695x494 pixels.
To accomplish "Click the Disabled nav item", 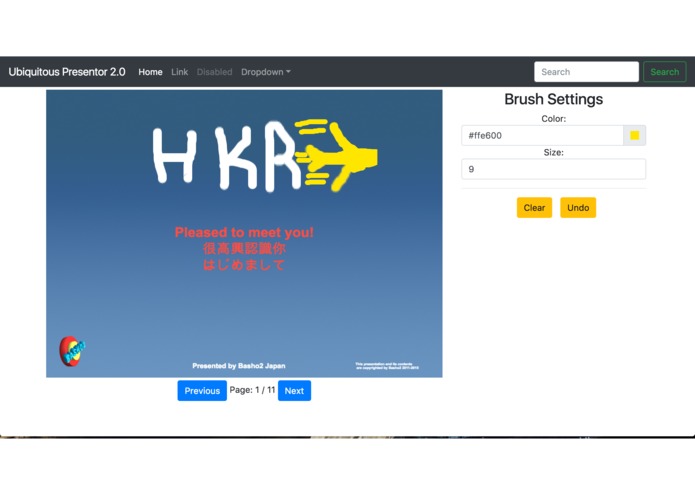I will click(x=215, y=72).
